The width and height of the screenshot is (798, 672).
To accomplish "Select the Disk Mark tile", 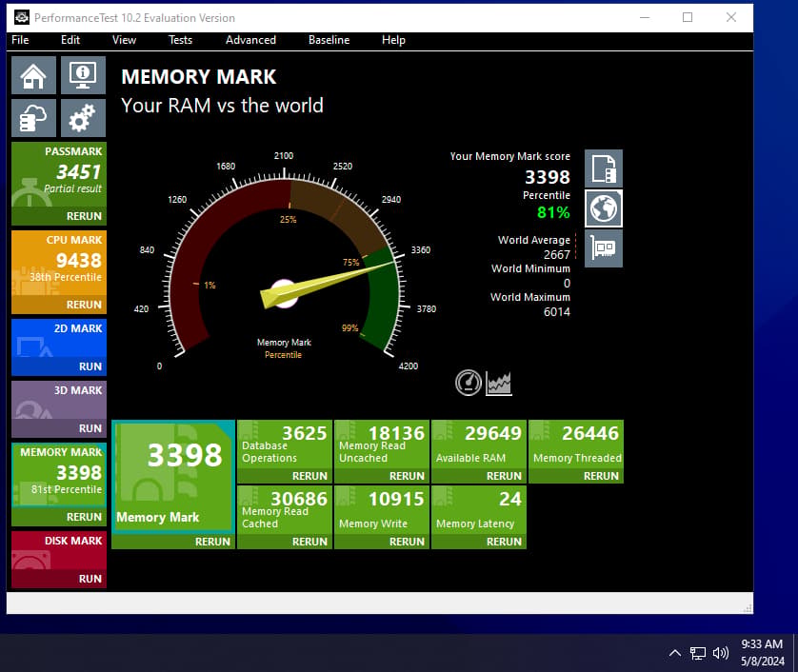I will click(59, 551).
